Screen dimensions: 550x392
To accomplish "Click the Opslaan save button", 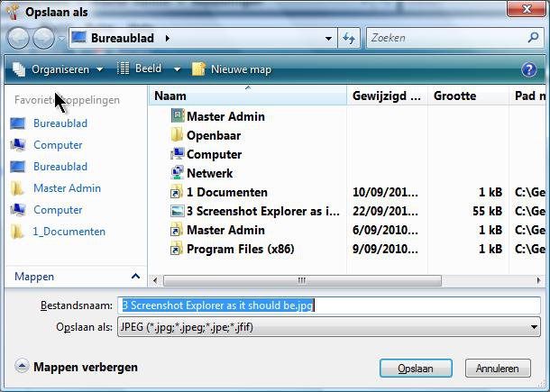I will 416,369.
